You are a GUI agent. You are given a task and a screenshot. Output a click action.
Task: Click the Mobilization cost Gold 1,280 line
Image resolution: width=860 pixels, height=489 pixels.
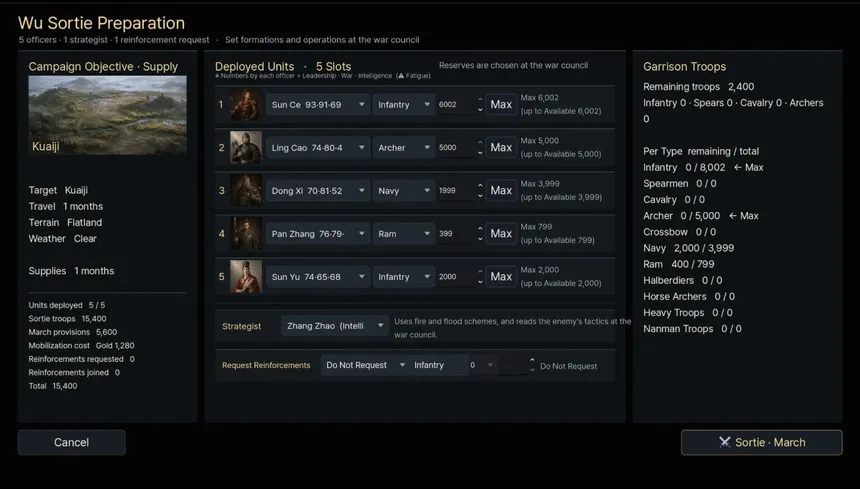pyautogui.click(x=81, y=345)
